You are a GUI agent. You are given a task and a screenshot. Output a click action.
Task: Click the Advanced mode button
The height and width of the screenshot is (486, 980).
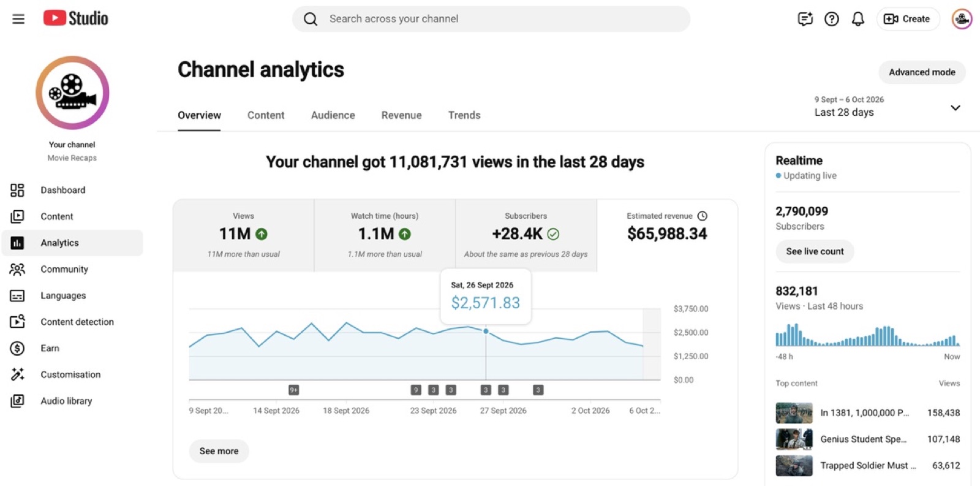[x=922, y=72]
